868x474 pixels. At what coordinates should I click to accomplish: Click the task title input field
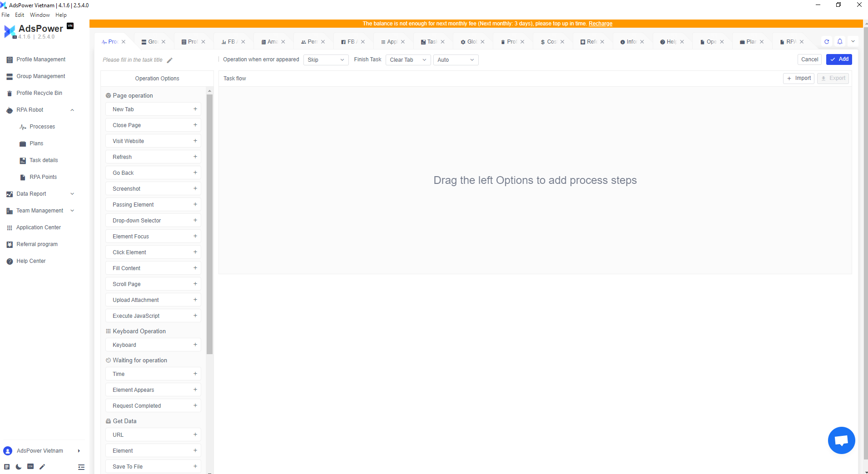point(132,59)
